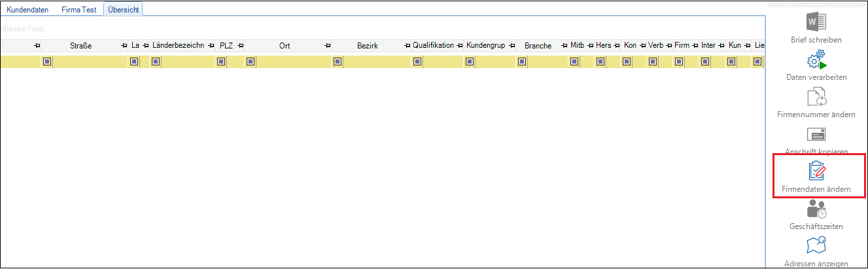Pin the Straße column
This screenshot has height=269, width=868.
[x=124, y=46]
